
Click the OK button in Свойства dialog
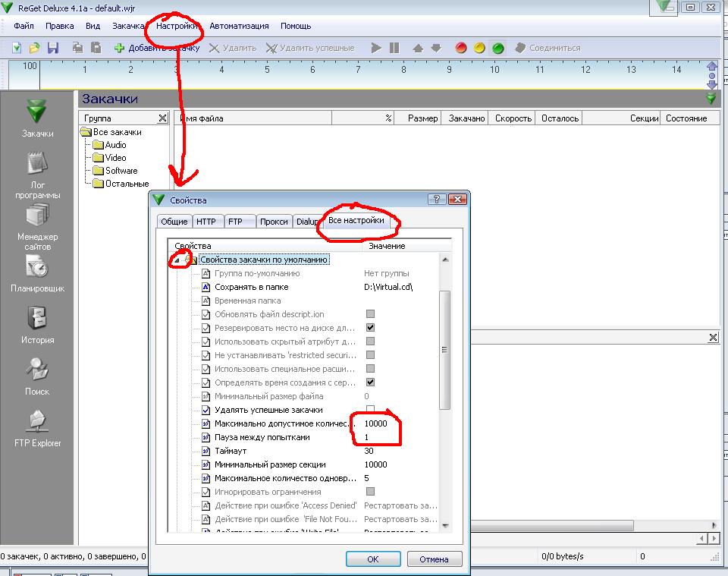click(x=372, y=559)
